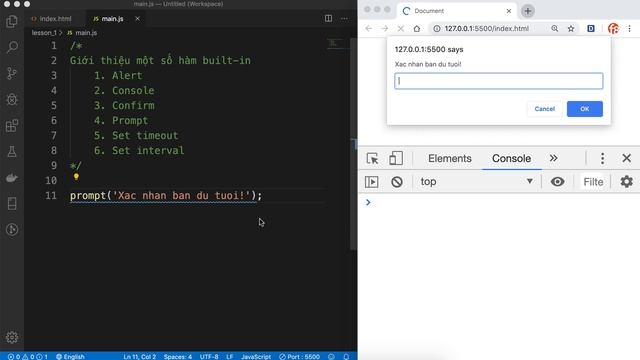Screen dimensions: 640x360
Task: Switch to the Console DevTools tab
Action: tap(511, 158)
